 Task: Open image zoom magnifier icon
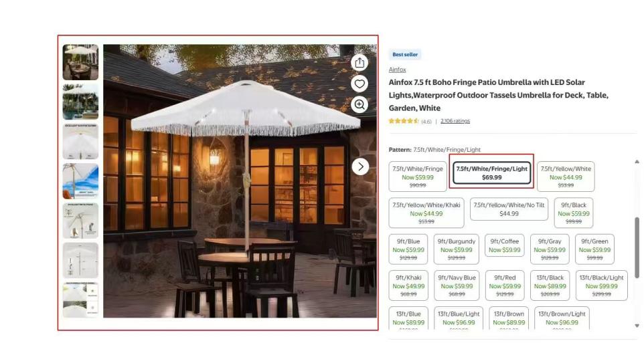359,104
